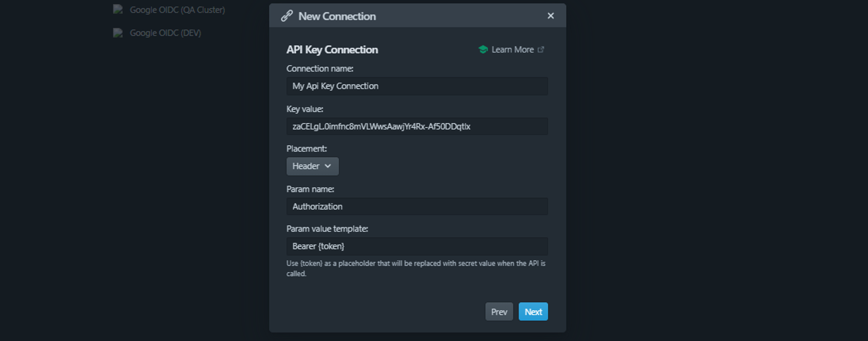Click the external link icon beside Learn More
Screen dimensions: 868x341
point(541,50)
